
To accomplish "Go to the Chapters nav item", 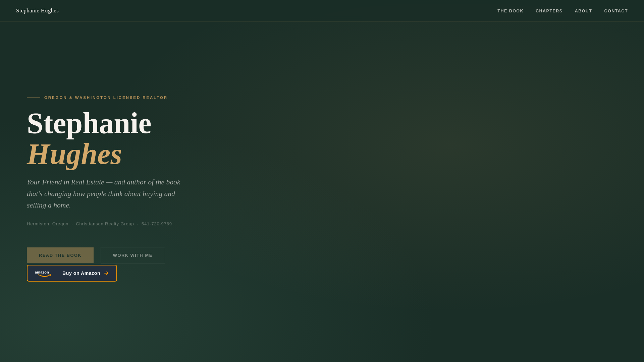I will click(x=549, y=11).
